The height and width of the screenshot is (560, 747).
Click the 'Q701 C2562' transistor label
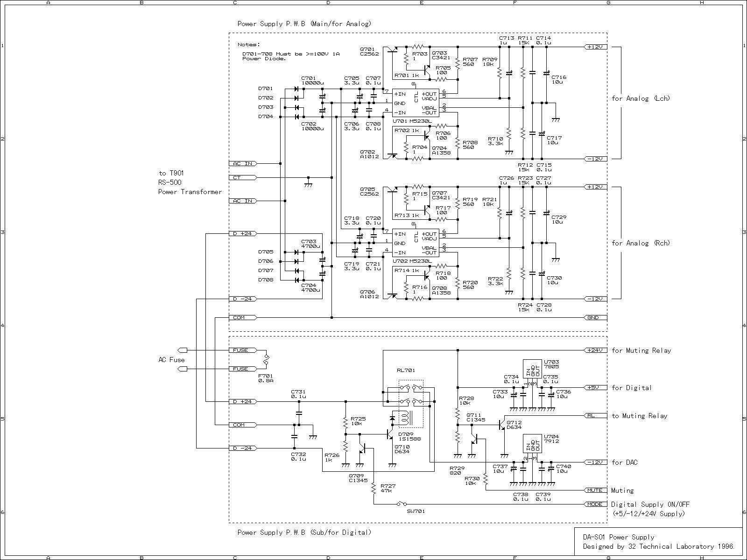pyautogui.click(x=369, y=51)
